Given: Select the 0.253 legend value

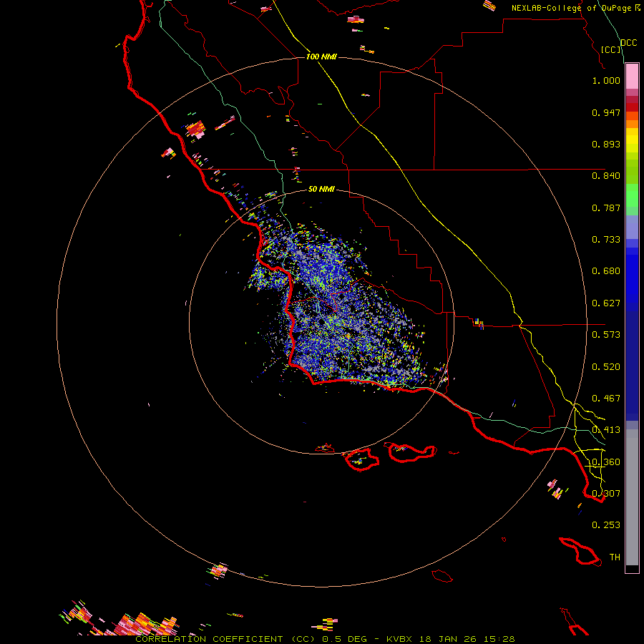Looking at the screenshot, I should [606, 525].
